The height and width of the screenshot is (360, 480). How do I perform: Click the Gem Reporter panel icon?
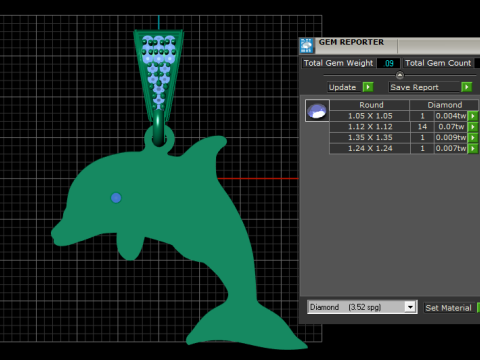point(307,46)
